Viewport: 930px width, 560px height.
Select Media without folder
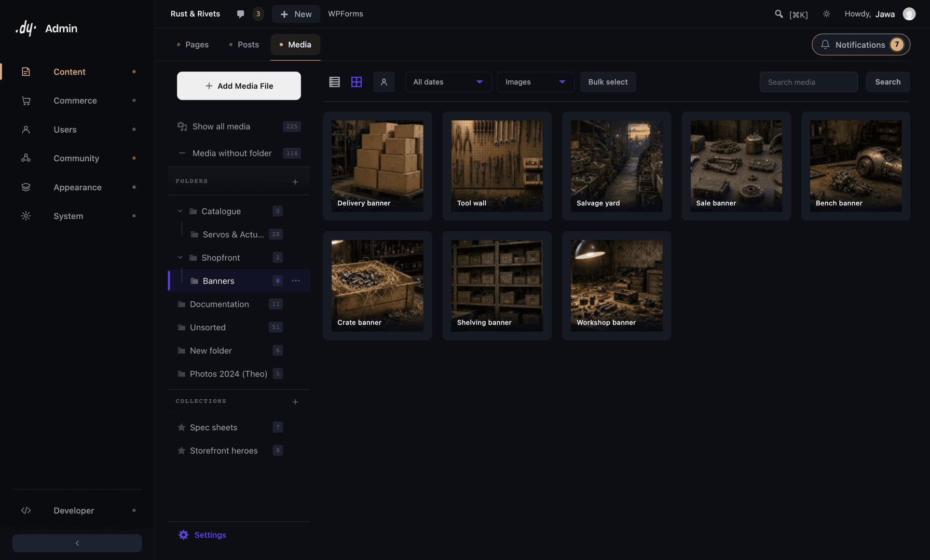pyautogui.click(x=239, y=153)
